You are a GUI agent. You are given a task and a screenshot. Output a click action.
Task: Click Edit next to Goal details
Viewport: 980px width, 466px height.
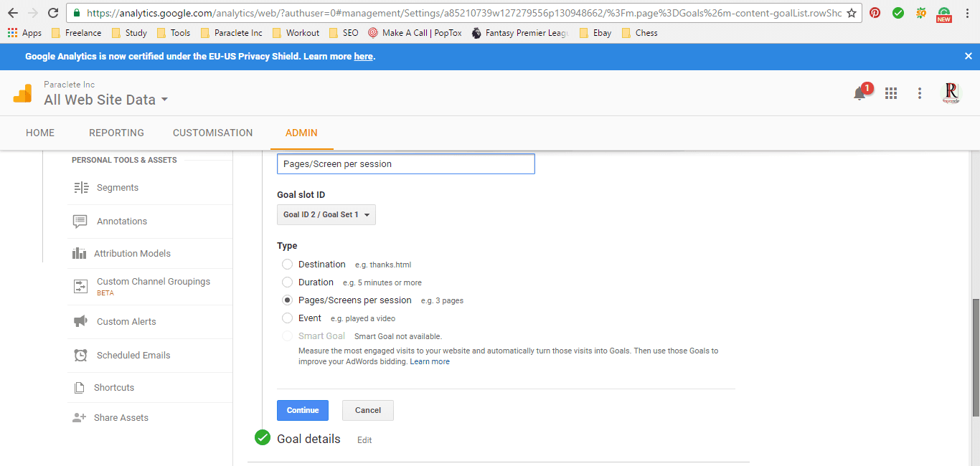[364, 440]
